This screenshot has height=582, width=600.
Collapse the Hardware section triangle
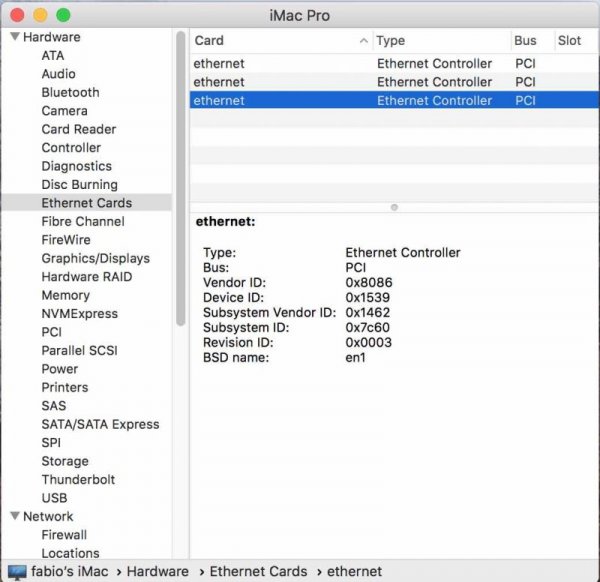point(15,36)
